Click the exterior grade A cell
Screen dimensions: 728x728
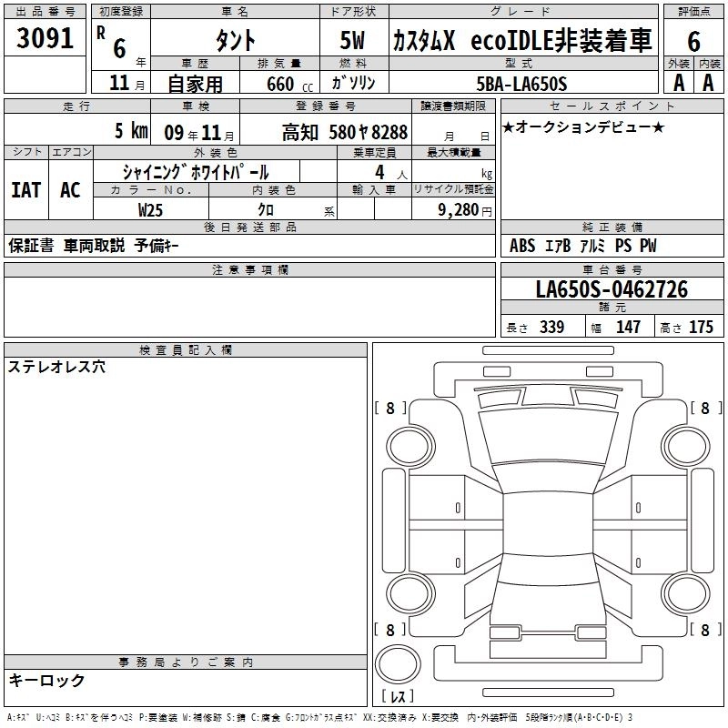[678, 82]
